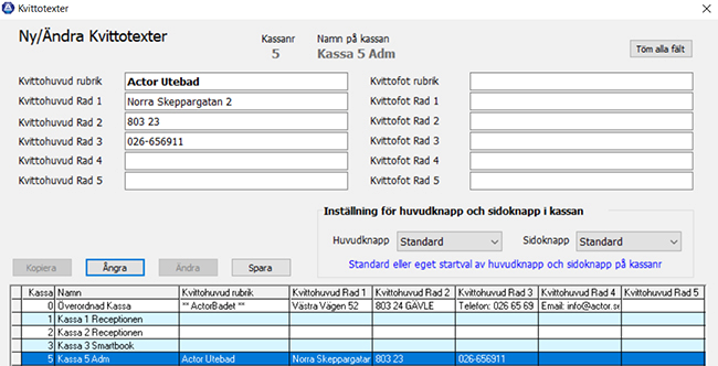The image size is (718, 366).
Task: Click the Ångra button
Action: (115, 268)
